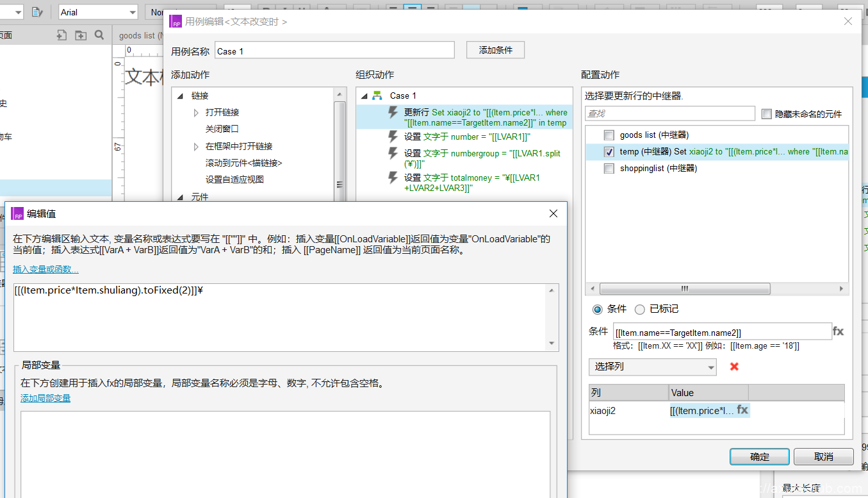Add a new folder in pages panel

81,35
